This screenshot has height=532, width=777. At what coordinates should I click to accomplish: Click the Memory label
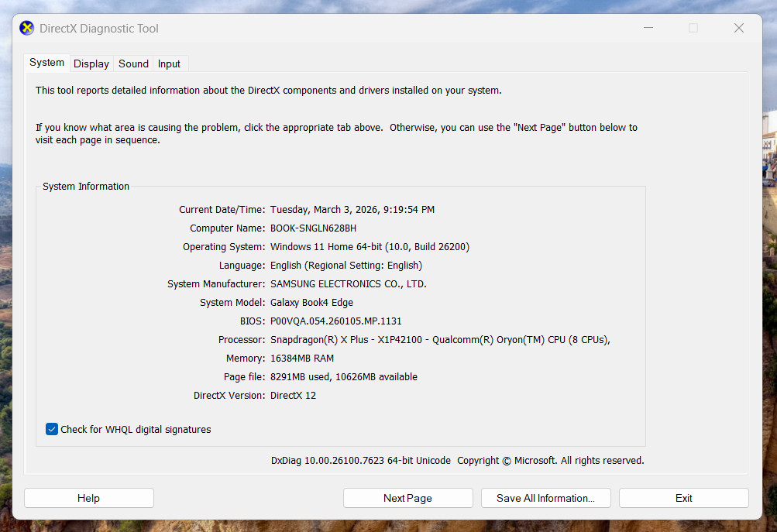tap(246, 358)
